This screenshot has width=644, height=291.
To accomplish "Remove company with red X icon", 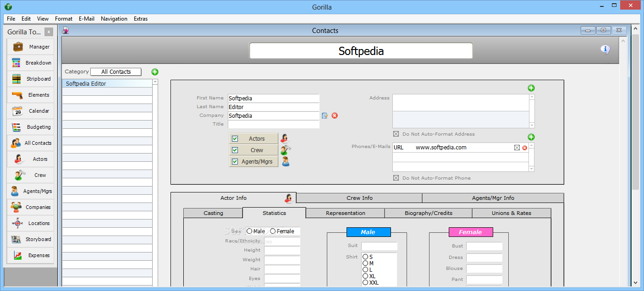I will click(x=335, y=115).
